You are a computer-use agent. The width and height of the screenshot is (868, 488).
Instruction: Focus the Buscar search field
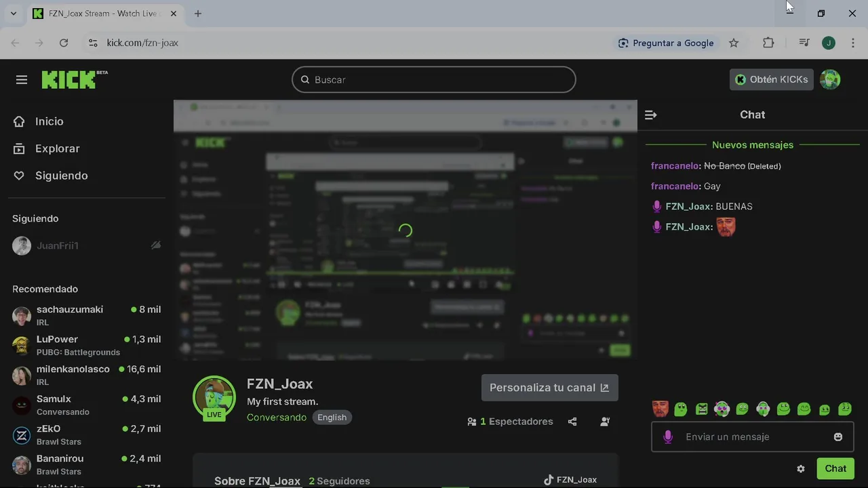point(434,79)
